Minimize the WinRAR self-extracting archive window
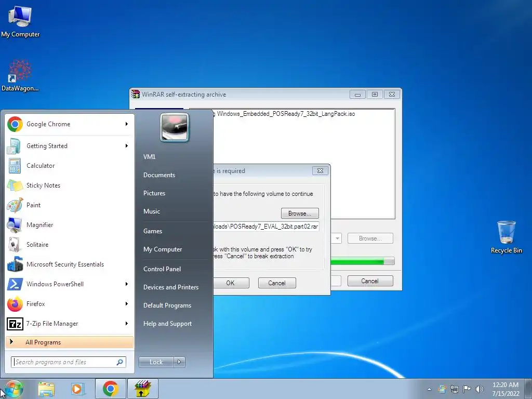The width and height of the screenshot is (532, 399). point(357,95)
